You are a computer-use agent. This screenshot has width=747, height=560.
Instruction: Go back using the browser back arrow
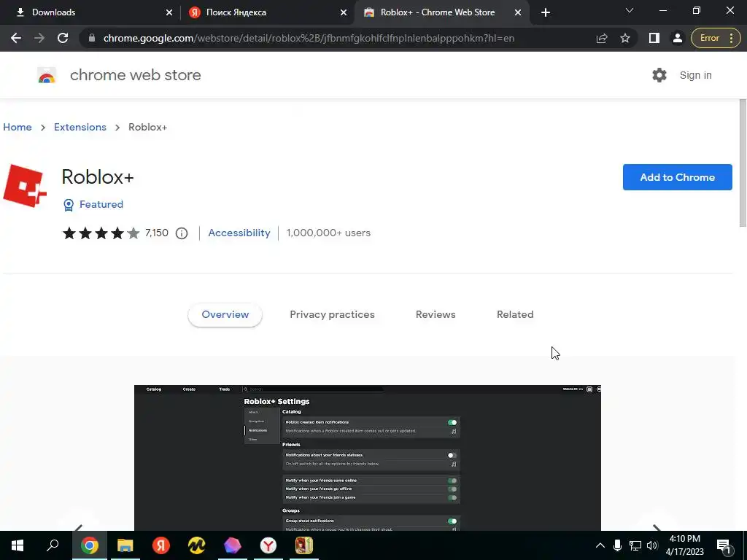[16, 38]
